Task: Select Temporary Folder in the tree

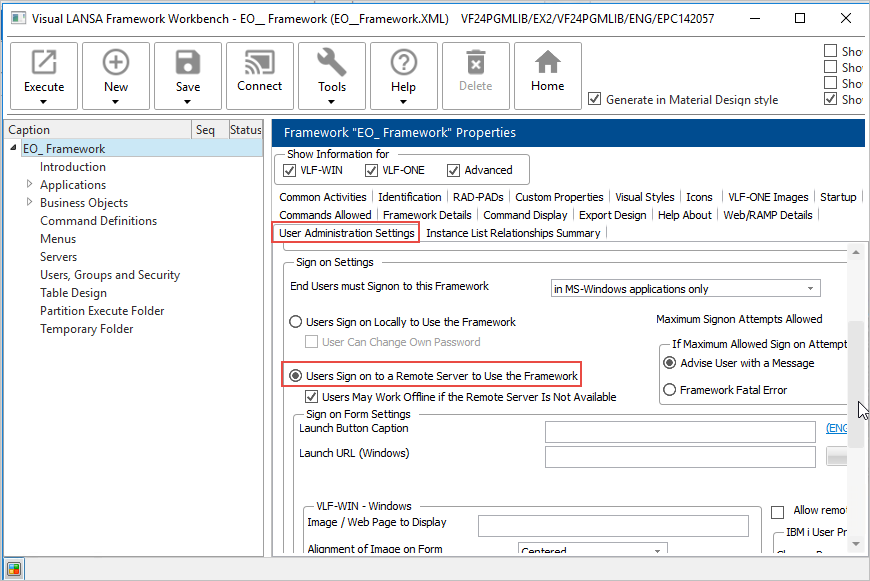Action: click(87, 329)
